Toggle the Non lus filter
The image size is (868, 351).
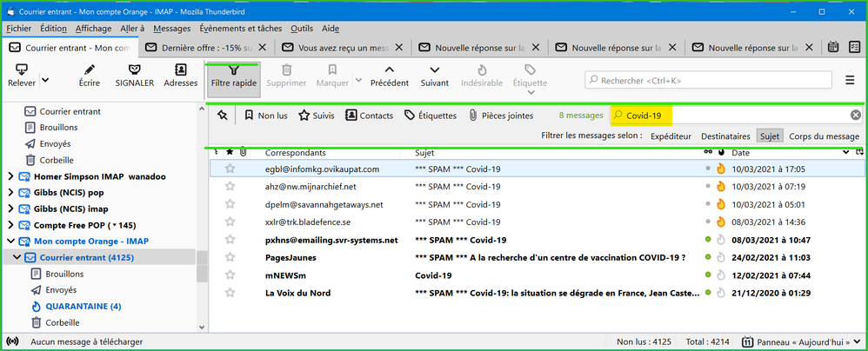265,115
